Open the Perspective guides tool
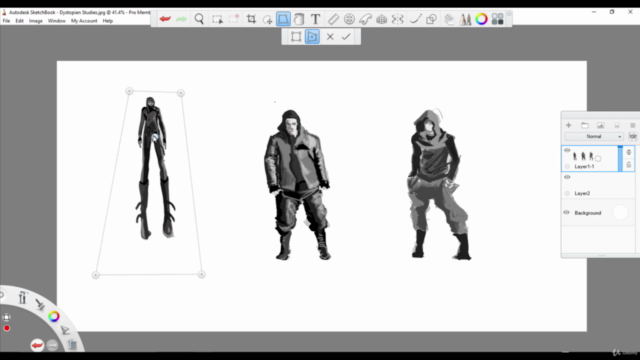Screen dimensions: 640x360 [381, 19]
